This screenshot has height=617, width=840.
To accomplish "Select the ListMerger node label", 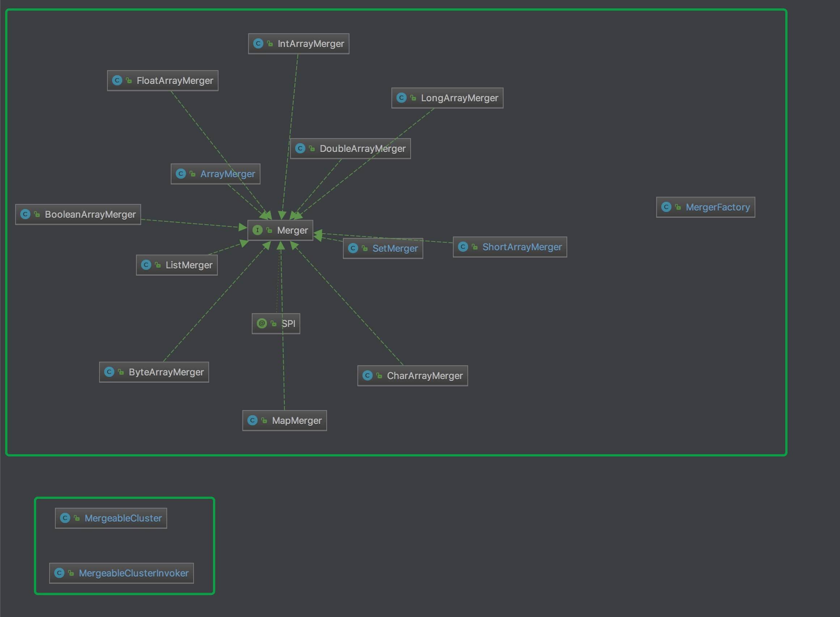I will tap(189, 265).
